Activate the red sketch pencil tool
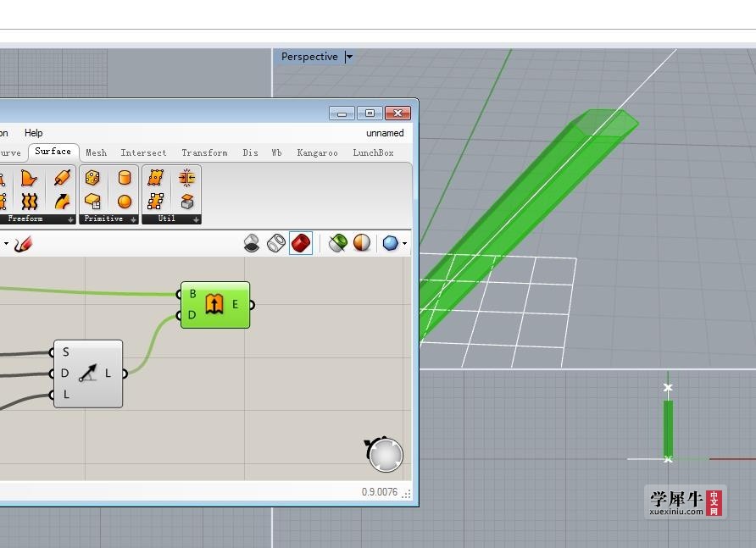The image size is (756, 548). click(x=23, y=244)
